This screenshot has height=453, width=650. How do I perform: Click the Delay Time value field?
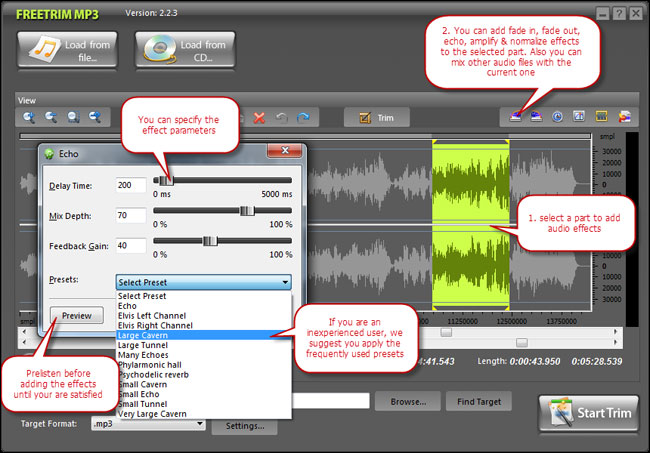pos(130,185)
